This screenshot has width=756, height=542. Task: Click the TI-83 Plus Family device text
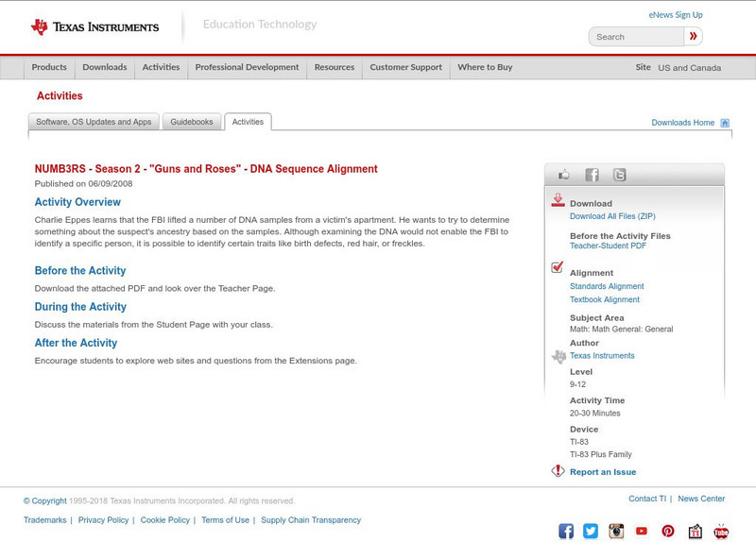point(601,454)
